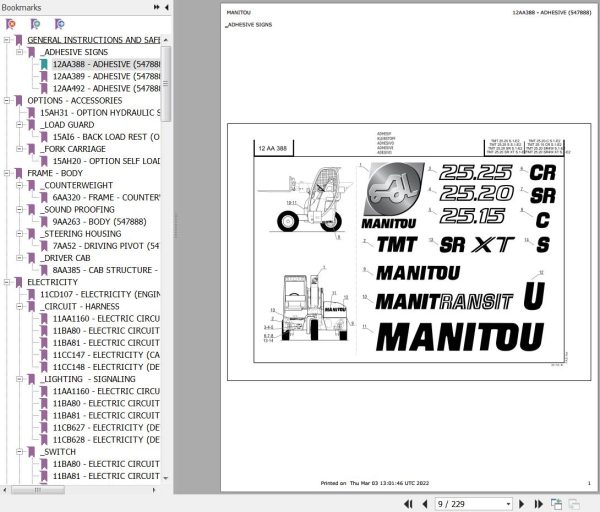The width and height of the screenshot is (600, 512).
Task: Collapse the _FORK CARRIAGE node
Action: coord(19,148)
